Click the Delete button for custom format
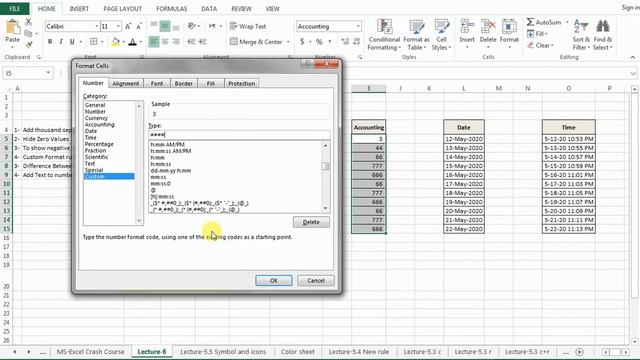 pos(311,222)
